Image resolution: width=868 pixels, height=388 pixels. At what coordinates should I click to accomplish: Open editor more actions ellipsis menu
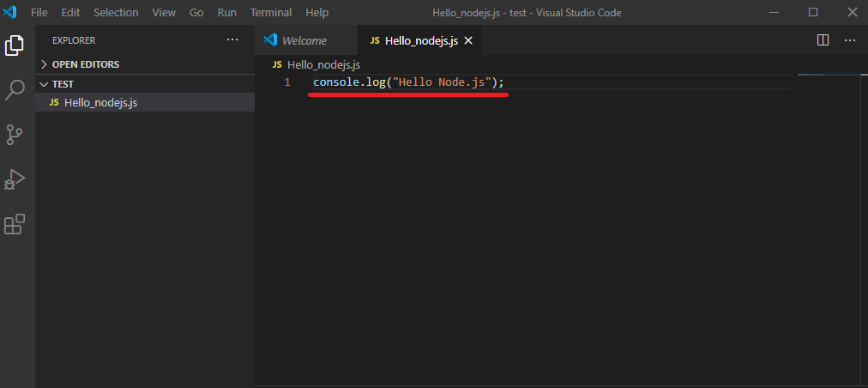850,39
